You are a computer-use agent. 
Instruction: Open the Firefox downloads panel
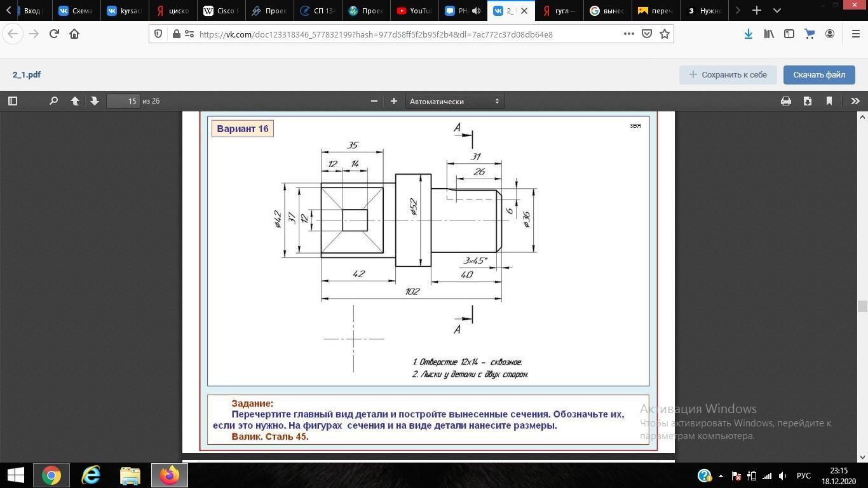(x=749, y=34)
